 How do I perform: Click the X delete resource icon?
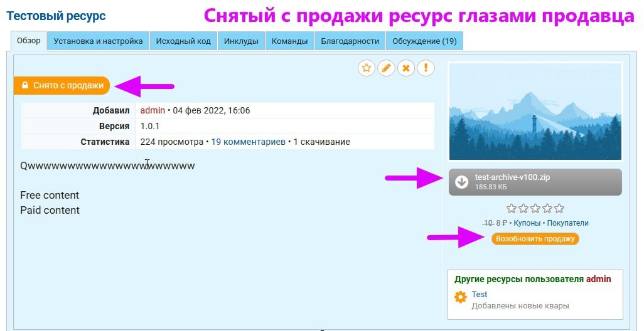pos(407,68)
